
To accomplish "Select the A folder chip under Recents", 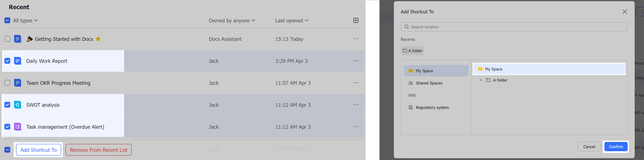I will [x=412, y=51].
